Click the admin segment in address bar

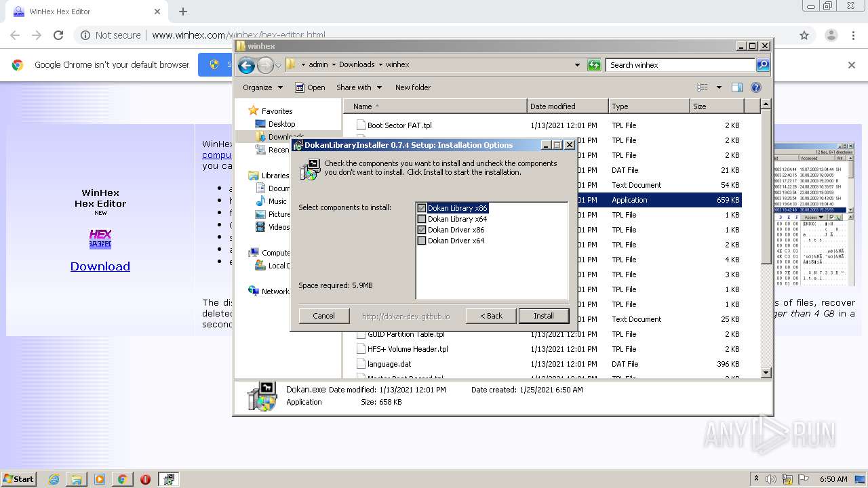tap(318, 65)
